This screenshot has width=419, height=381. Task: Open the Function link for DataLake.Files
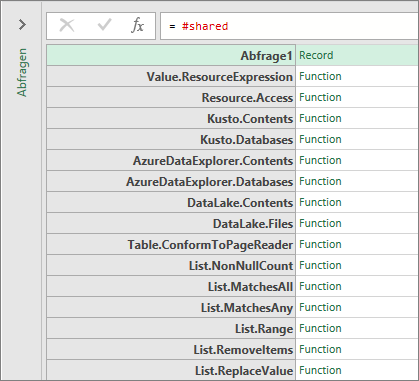[x=320, y=223]
